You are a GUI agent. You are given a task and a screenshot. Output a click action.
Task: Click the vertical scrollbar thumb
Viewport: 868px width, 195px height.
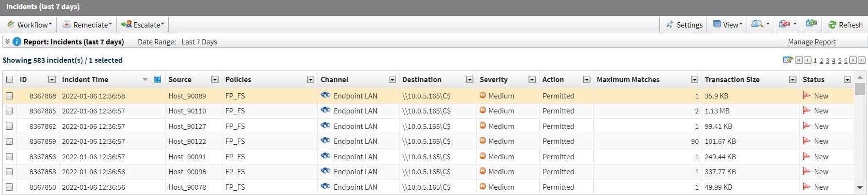click(860, 89)
